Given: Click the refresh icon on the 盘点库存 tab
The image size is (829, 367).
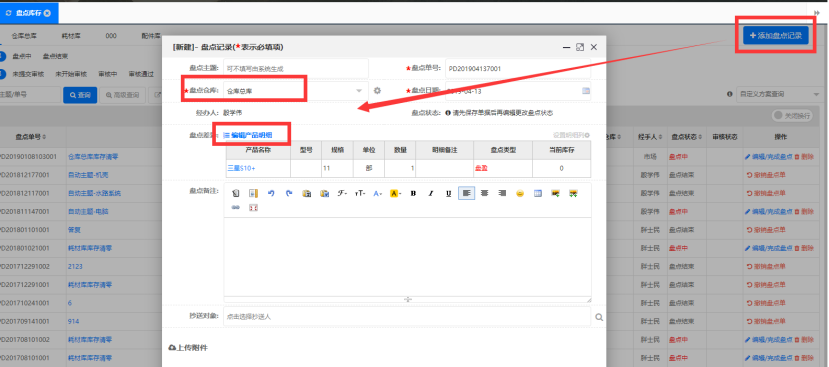Looking at the screenshot, I should 8,13.
